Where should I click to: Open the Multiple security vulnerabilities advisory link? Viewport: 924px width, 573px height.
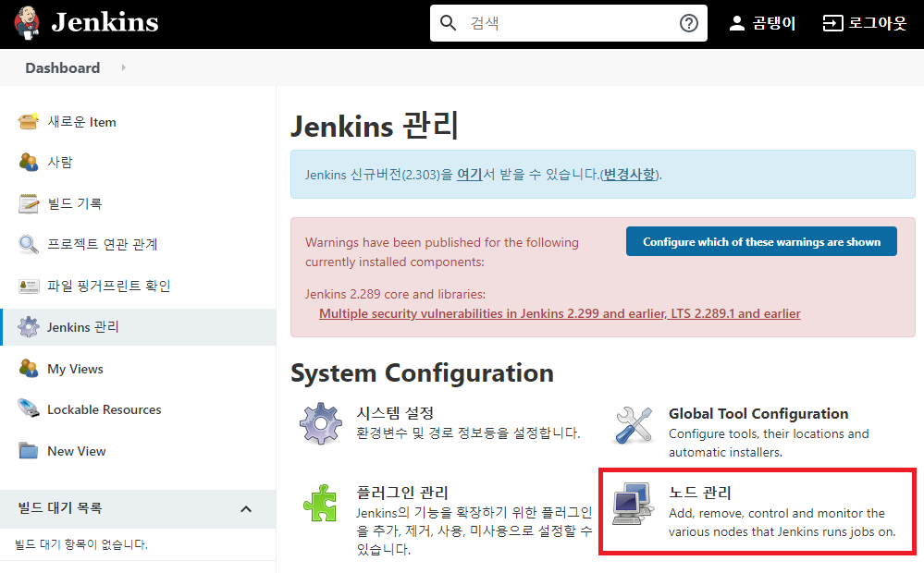[560, 313]
